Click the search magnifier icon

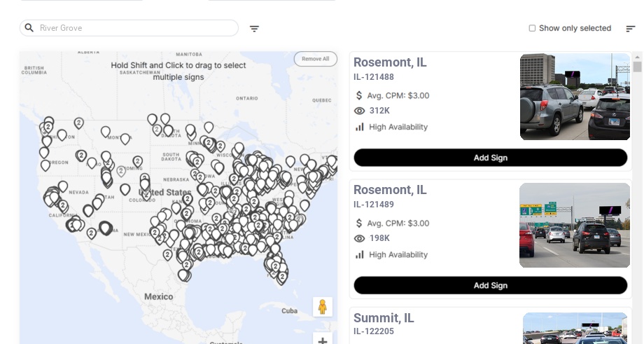coord(29,28)
